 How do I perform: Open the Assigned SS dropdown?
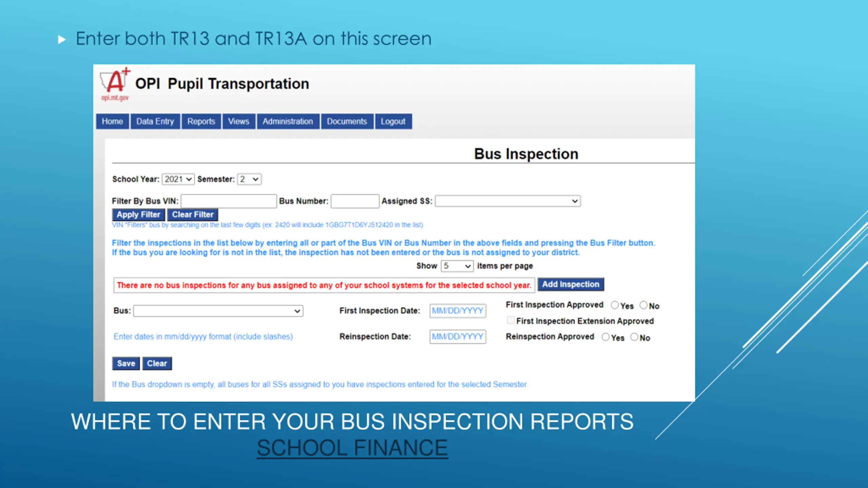(508, 201)
